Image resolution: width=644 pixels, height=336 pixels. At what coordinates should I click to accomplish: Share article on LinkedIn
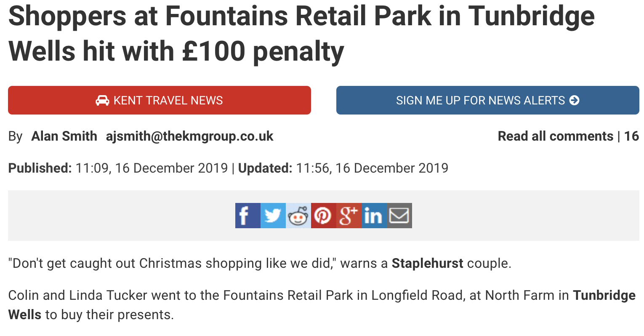[x=374, y=216]
